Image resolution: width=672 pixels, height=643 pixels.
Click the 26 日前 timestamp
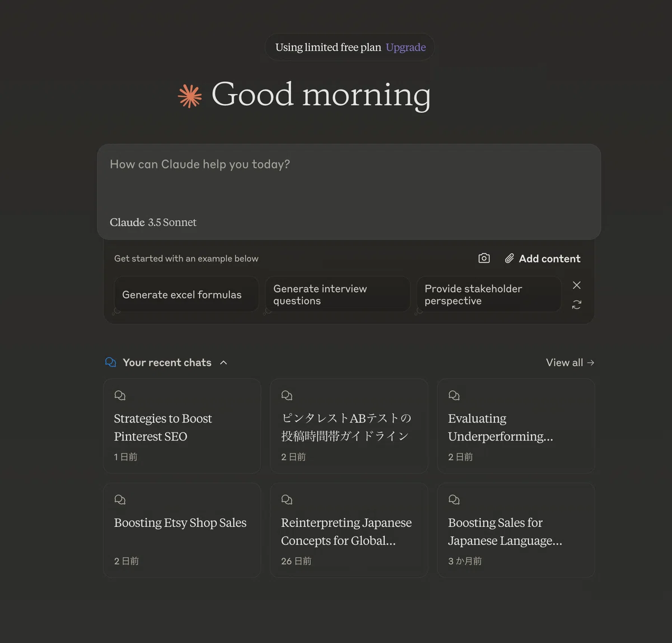(x=296, y=561)
